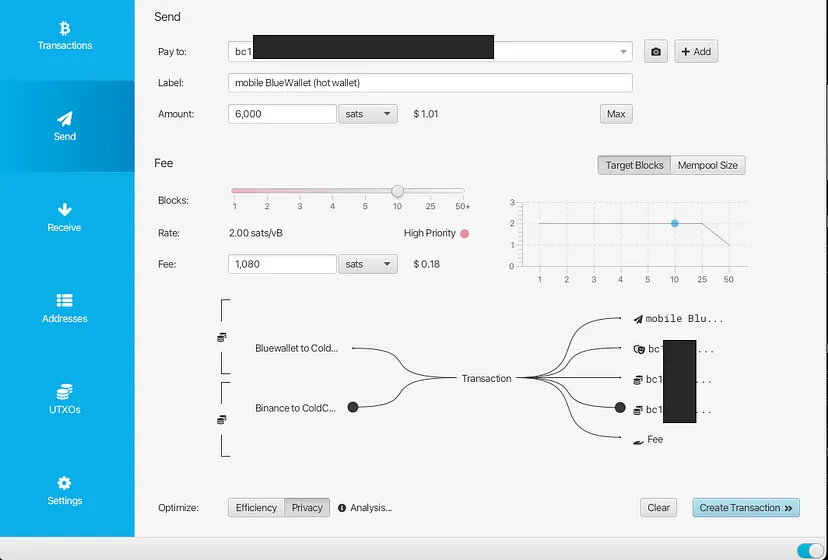828x560 pixels.
Task: Click in the Label input field
Action: click(430, 83)
